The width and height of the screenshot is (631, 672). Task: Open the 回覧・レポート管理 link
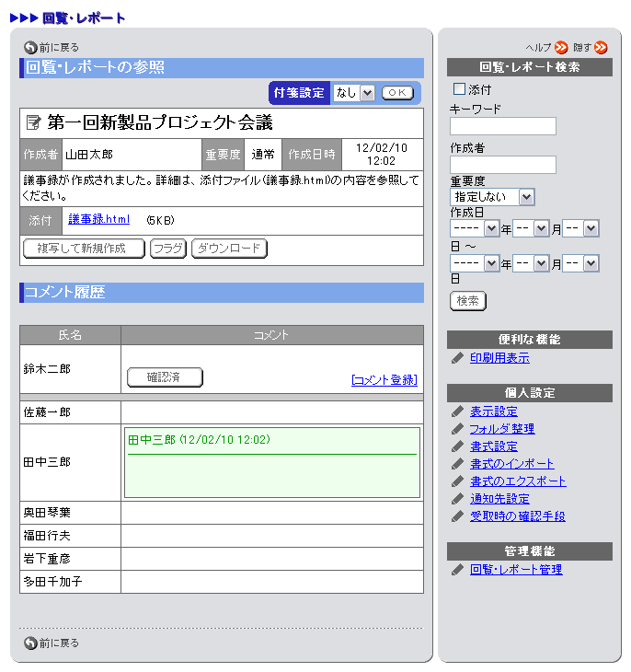point(516,570)
